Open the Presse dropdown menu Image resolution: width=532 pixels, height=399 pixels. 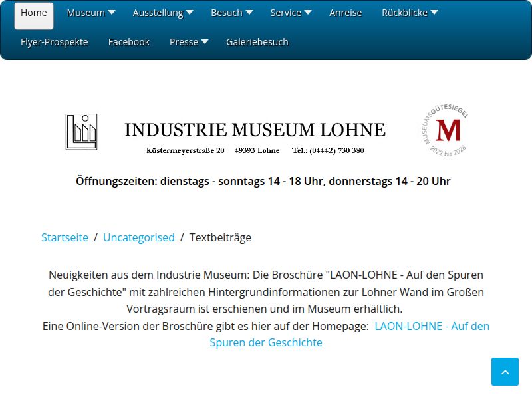189,42
